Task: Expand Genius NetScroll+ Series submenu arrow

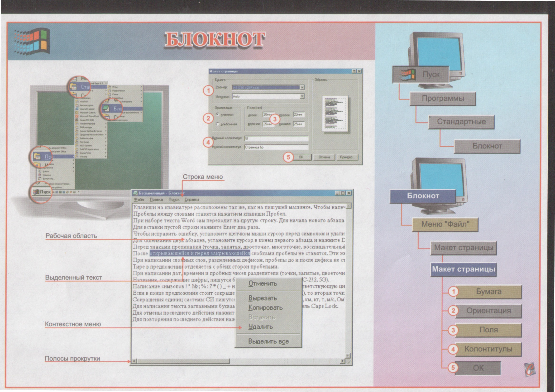Action: (106, 131)
